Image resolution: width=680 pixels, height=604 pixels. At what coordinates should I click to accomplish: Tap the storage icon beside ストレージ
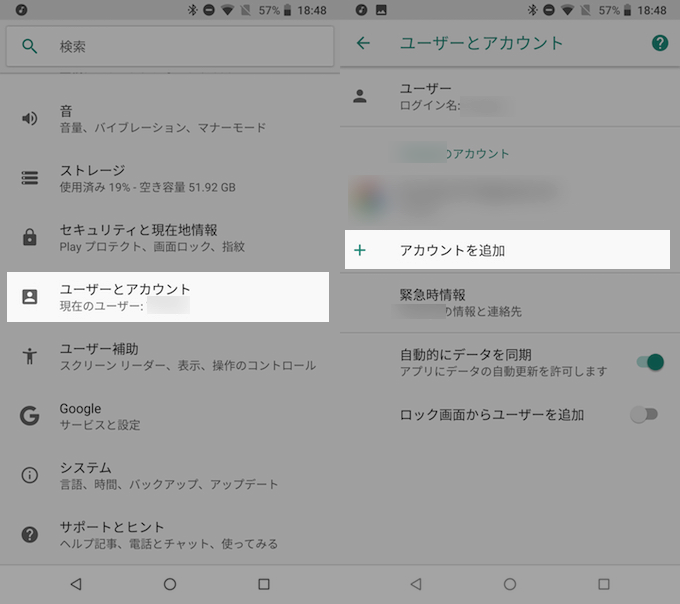(30, 178)
